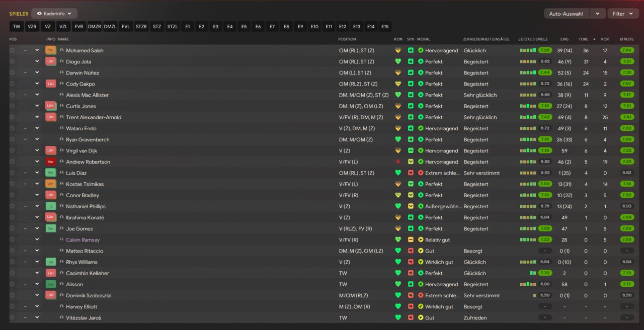This screenshot has width=644, height=330.
Task: Click the Unz badge beside Alisson
Action: tap(50, 284)
